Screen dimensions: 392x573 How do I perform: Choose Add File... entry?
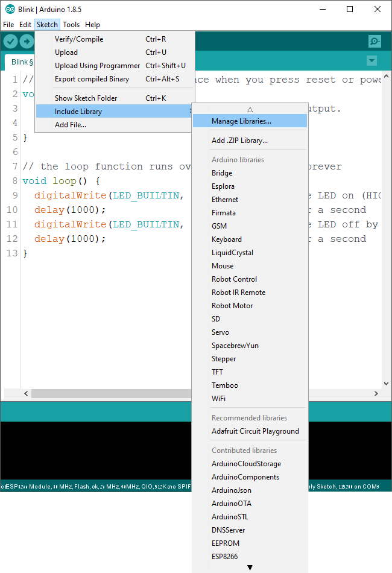(115, 125)
